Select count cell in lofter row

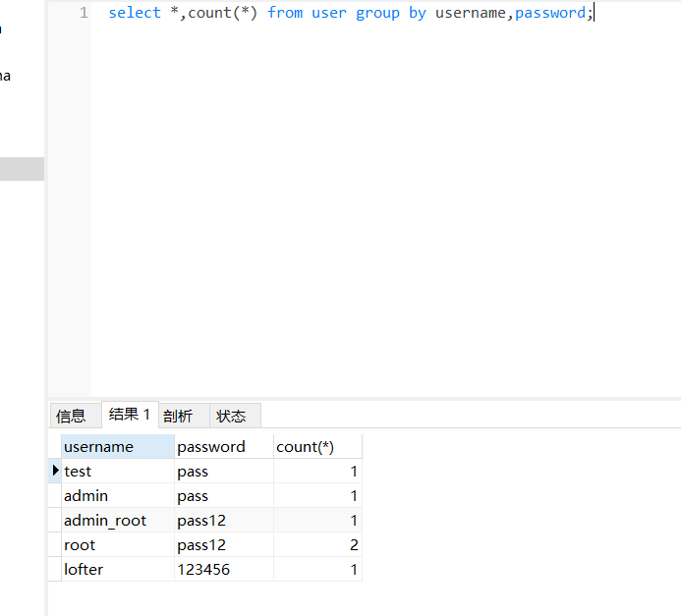(317, 569)
